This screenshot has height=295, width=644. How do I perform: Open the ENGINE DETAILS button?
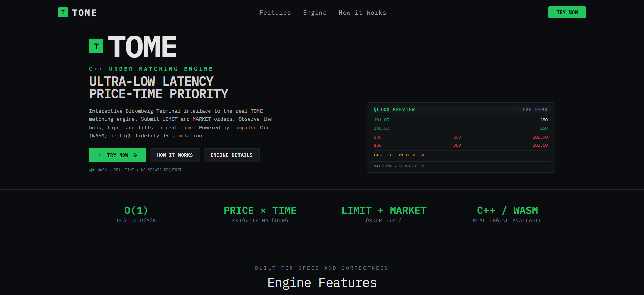(232, 155)
